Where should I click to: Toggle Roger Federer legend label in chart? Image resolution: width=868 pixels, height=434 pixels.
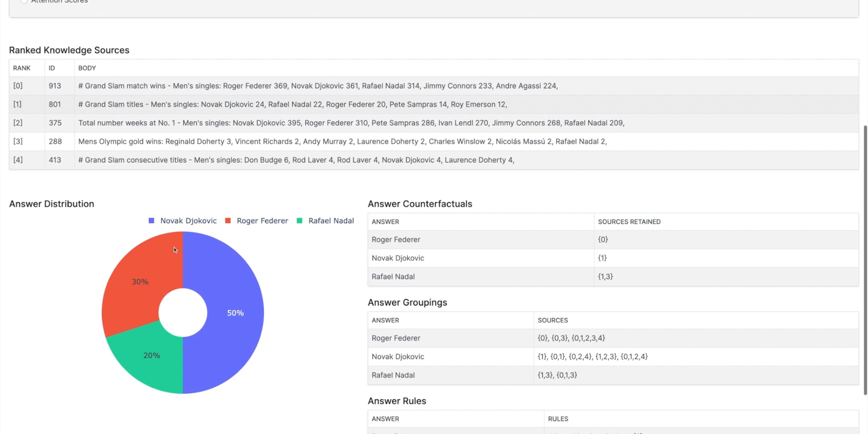pyautogui.click(x=263, y=221)
